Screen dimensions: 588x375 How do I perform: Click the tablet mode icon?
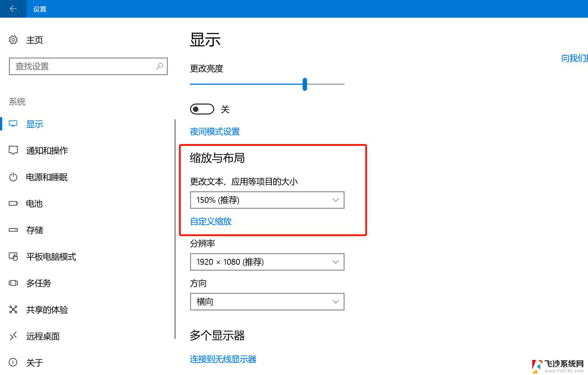click(13, 257)
